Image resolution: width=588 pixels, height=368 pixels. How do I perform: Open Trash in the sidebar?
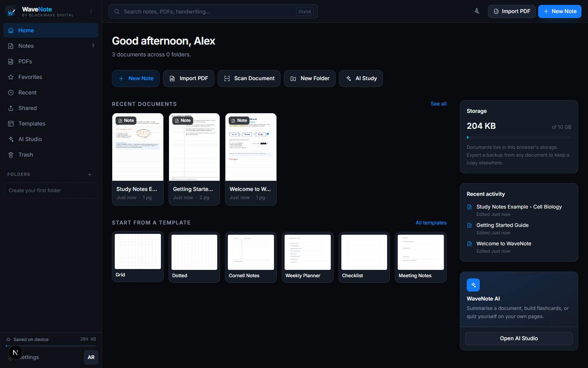(x=51, y=155)
